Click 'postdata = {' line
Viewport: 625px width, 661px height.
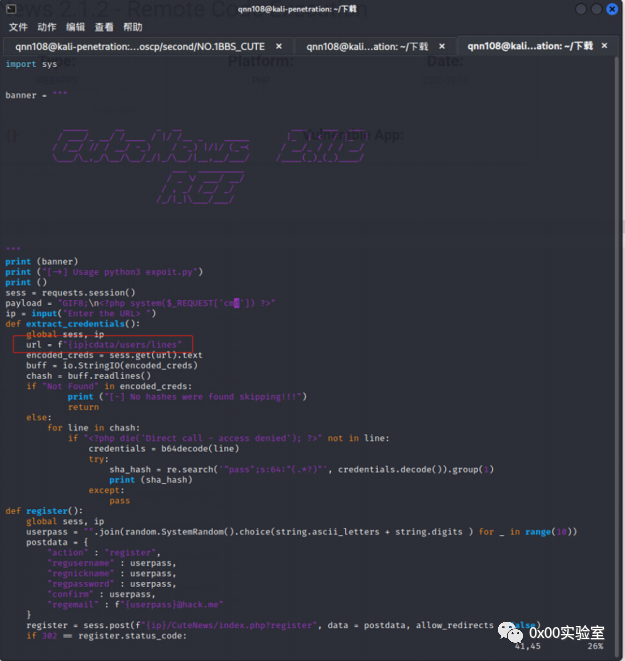[x=57, y=542]
